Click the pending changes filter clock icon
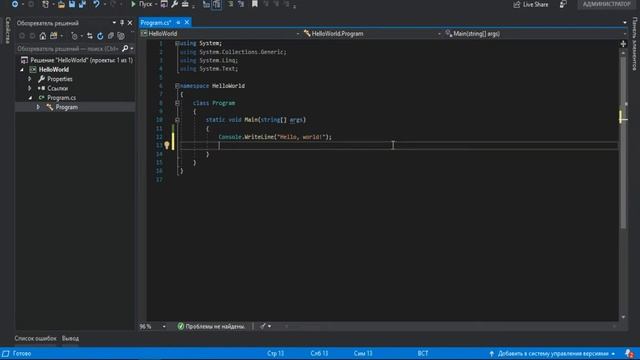Screen dimensions: 640x360 (74, 36)
